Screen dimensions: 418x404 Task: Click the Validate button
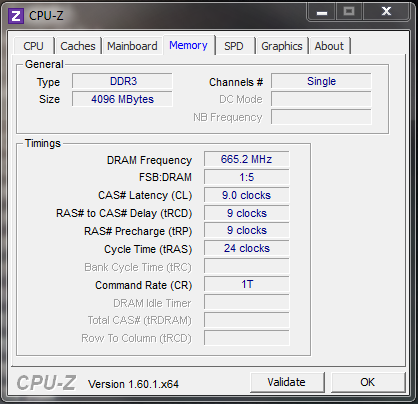tap(287, 382)
